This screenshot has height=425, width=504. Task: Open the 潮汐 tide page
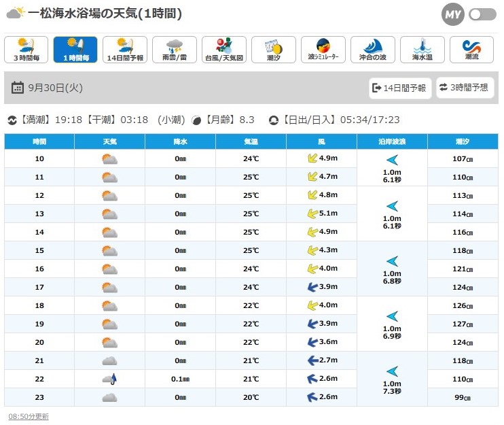click(273, 50)
